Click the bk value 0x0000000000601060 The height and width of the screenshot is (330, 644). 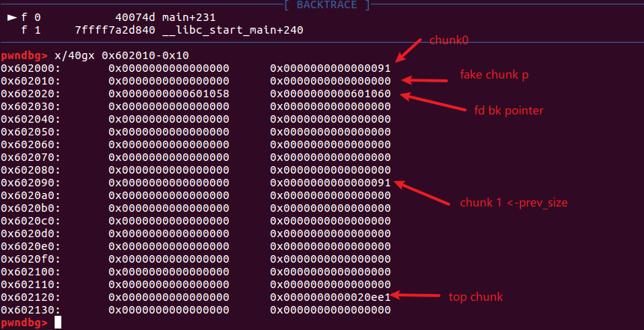tap(330, 94)
